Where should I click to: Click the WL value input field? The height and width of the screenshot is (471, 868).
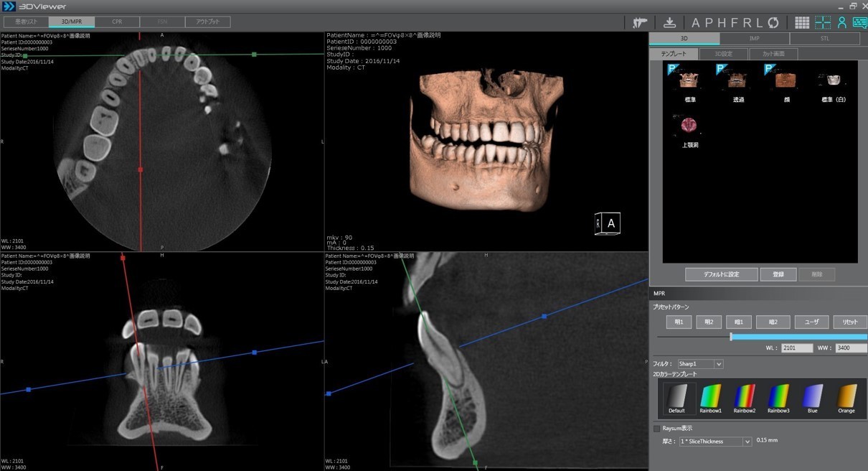click(796, 348)
